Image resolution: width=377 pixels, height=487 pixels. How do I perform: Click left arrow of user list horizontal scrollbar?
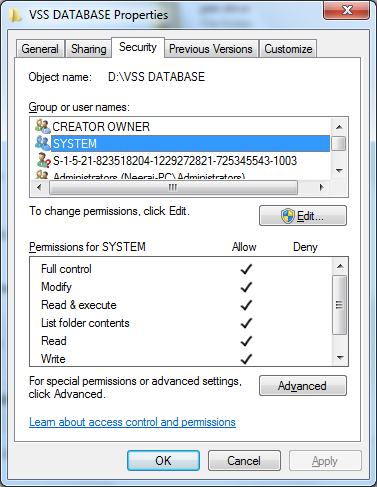click(39, 187)
